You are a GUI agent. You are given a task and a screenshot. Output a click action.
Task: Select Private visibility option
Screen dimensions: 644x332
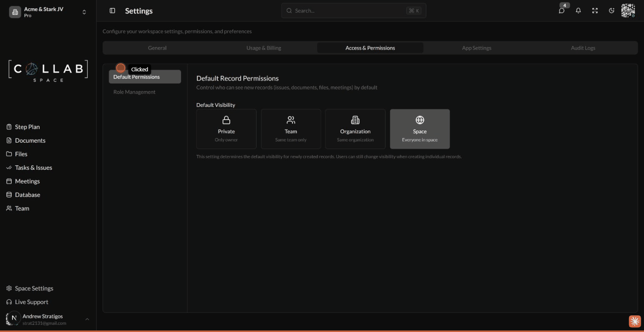click(x=226, y=129)
